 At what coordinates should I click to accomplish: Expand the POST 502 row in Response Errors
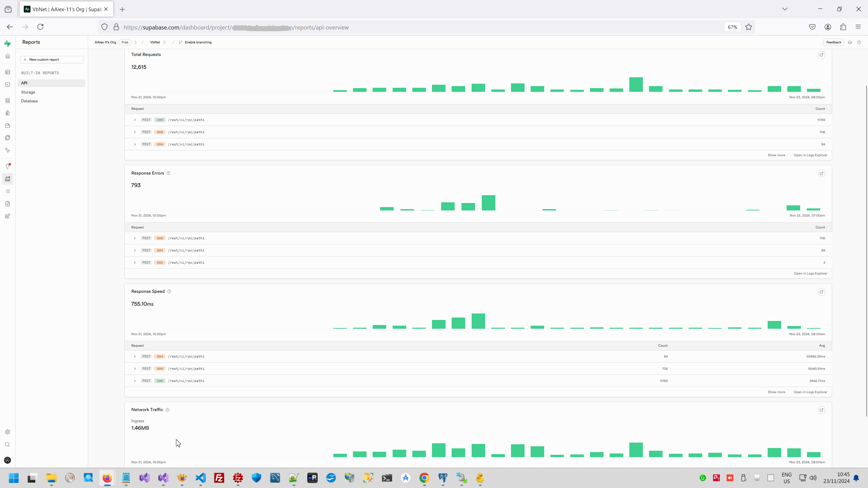pyautogui.click(x=135, y=263)
